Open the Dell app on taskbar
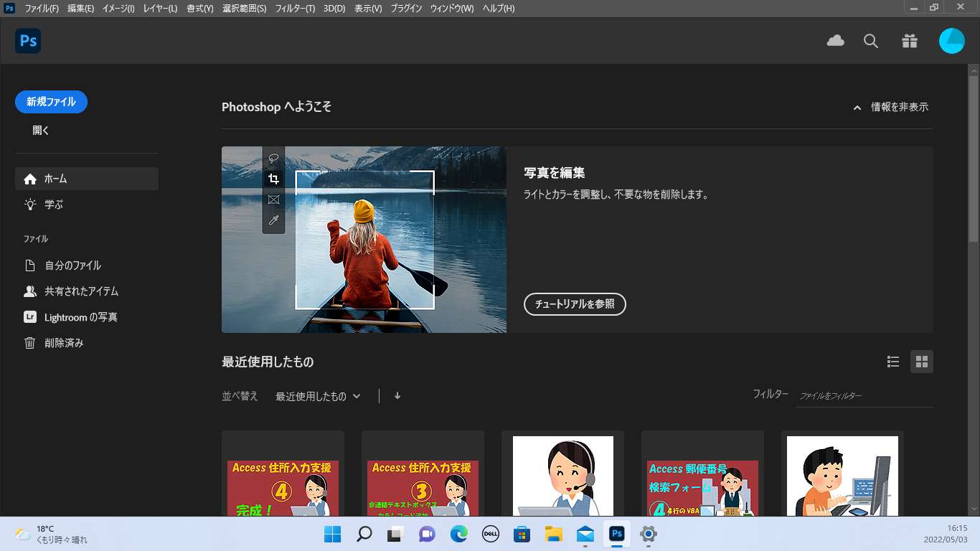This screenshot has width=980, height=551. click(x=490, y=534)
